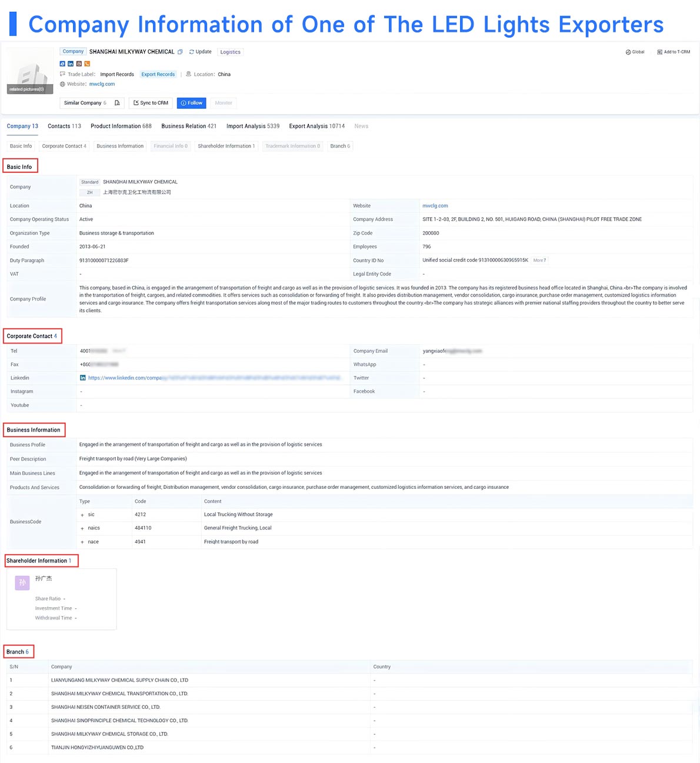This screenshot has height=763, width=700.
Task: Expand the naics business code row
Action: [x=82, y=528]
